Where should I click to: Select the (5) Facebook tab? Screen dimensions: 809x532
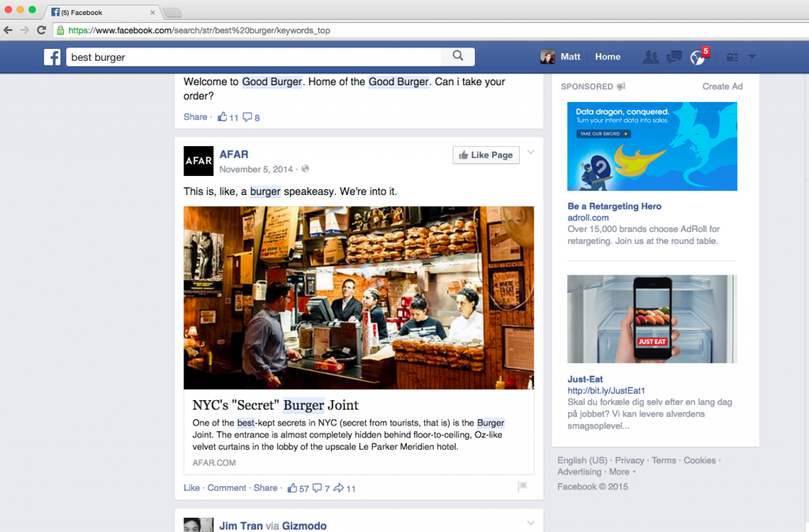tap(103, 12)
